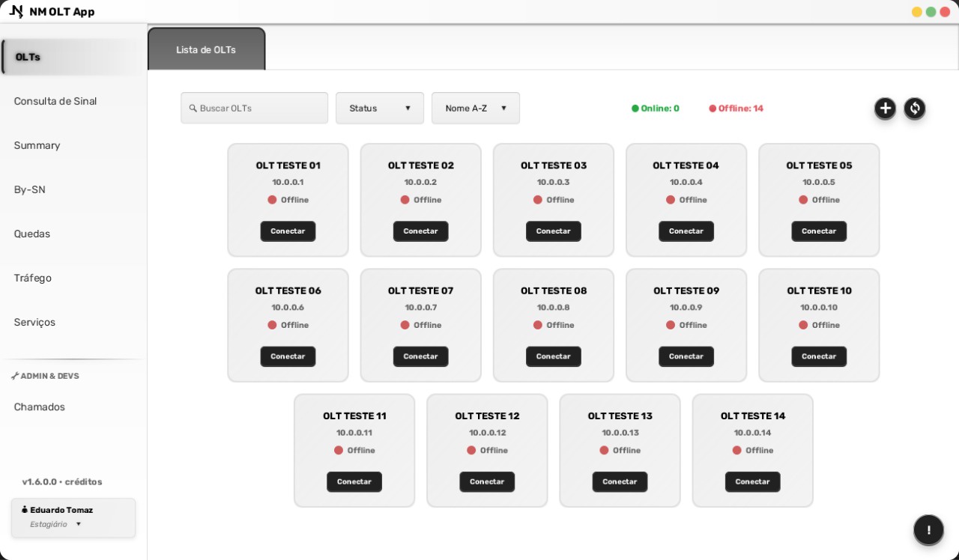Viewport: 959px width, 560px height.
Task: Connect to OLT TESTE 02
Action: [420, 231]
